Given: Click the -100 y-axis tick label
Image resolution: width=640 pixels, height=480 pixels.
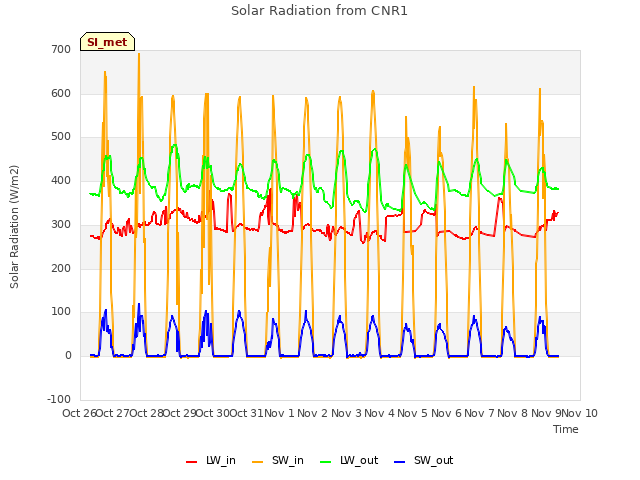Looking at the screenshot, I should tap(59, 399).
